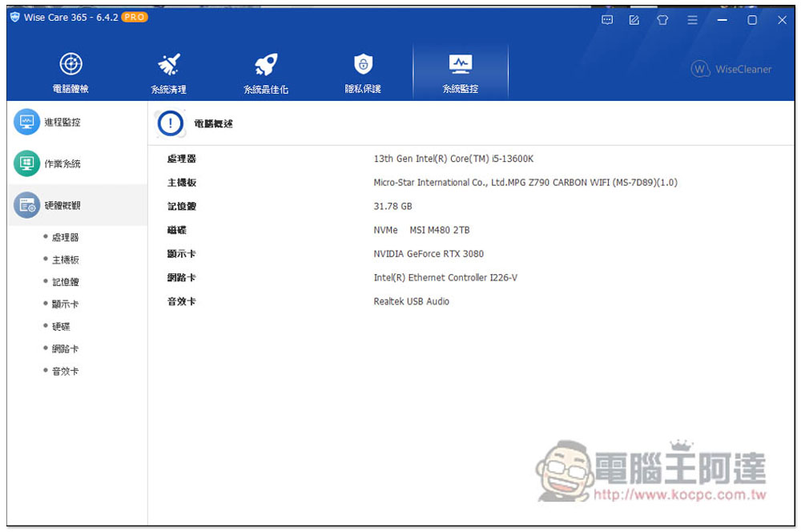The image size is (801, 532).
Task: Open the hamburger main menu icon
Action: click(x=692, y=20)
